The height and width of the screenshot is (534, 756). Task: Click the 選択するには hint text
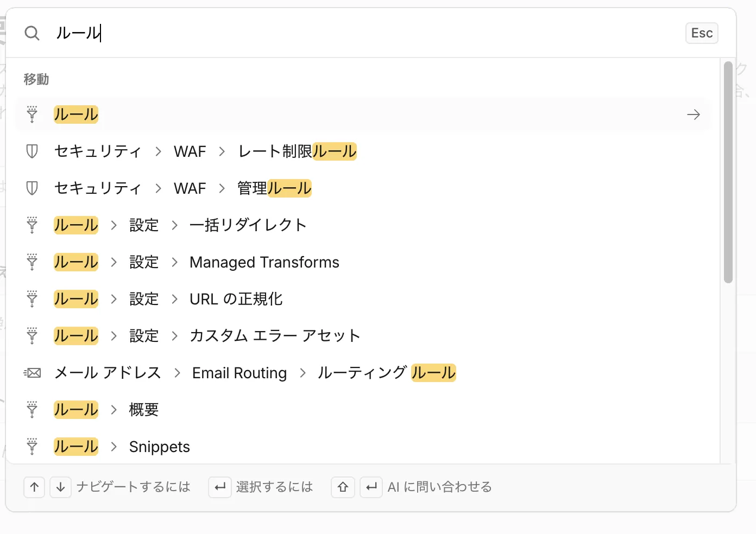pyautogui.click(x=275, y=487)
